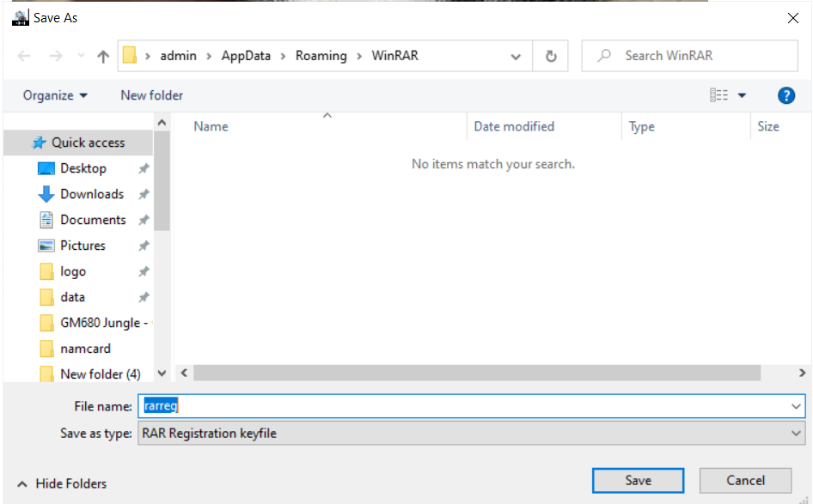Click the Desktop monitor icon

coord(46,168)
